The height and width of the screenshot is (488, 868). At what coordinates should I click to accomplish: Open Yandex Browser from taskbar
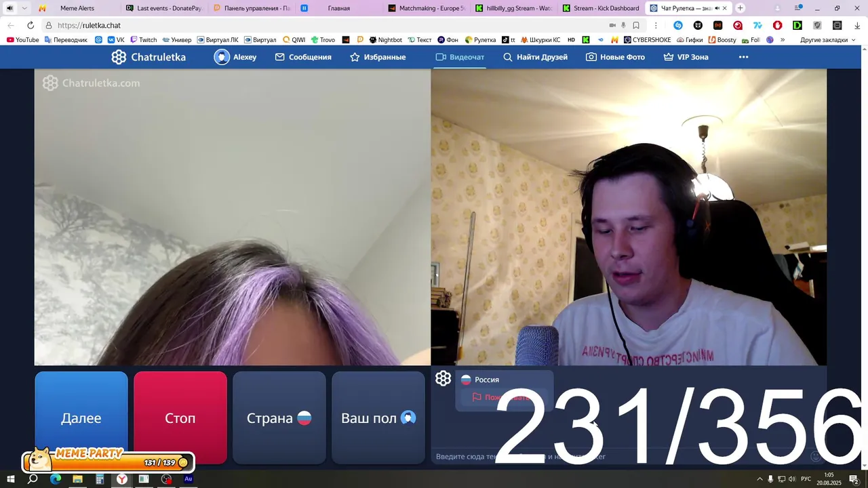121,479
